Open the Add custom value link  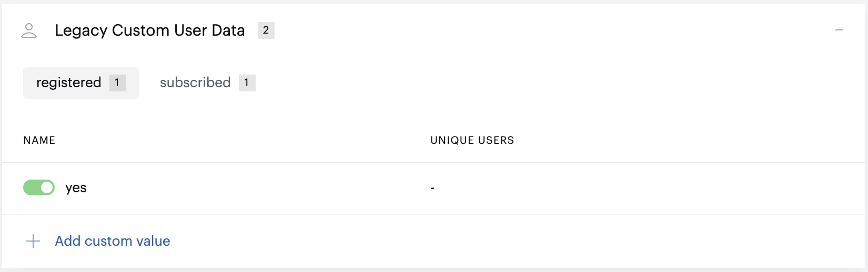pyautogui.click(x=113, y=241)
